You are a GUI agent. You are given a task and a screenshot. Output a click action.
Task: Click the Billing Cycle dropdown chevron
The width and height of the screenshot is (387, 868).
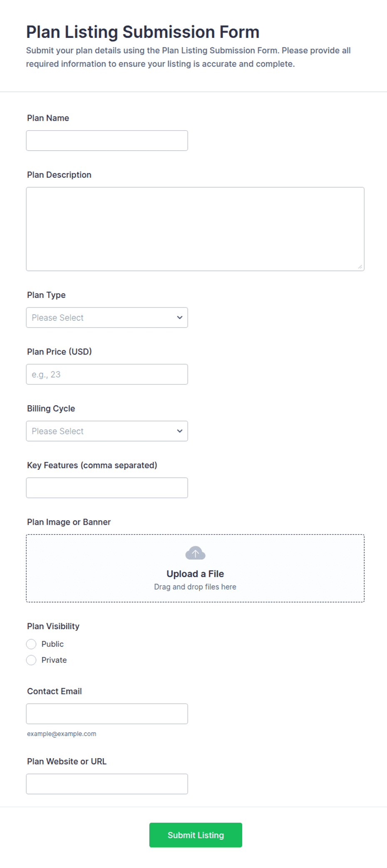180,431
